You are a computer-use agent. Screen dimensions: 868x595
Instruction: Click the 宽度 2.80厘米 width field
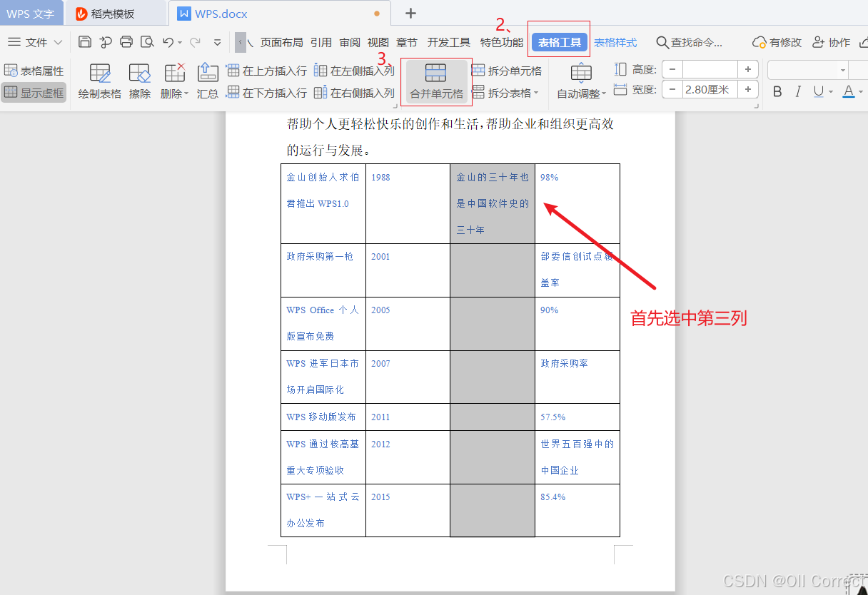coord(710,89)
